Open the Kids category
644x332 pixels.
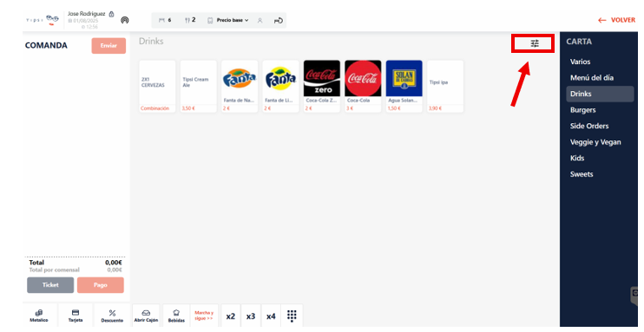[x=577, y=158]
